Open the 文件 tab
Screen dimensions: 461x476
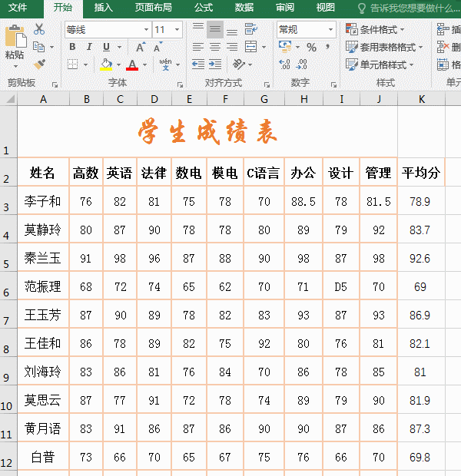tap(18, 7)
